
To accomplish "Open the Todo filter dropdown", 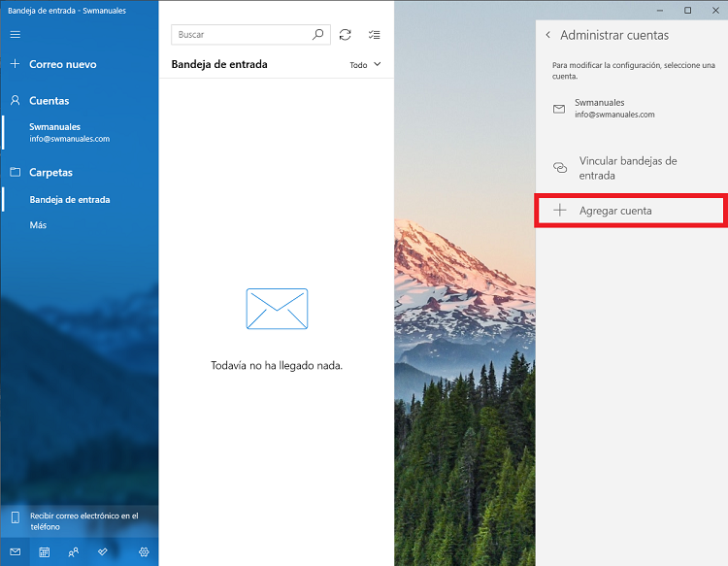I will [365, 65].
